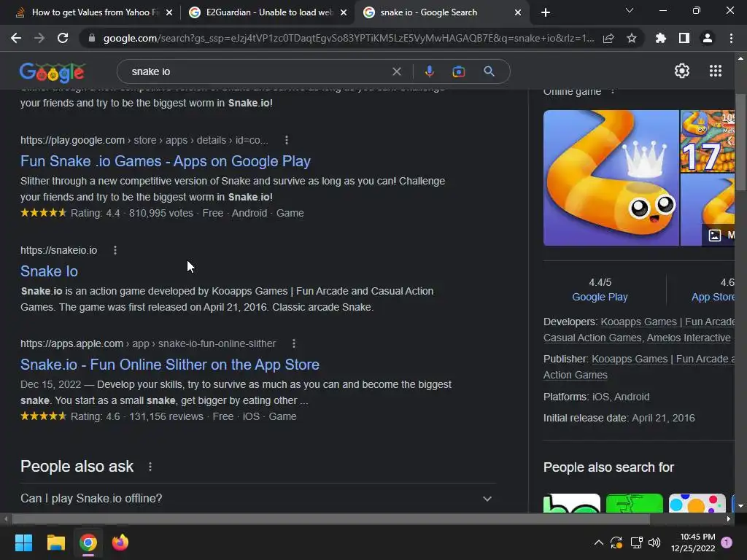Open the Chrome profile icon
Viewport: 747px width, 560px height.
point(708,38)
